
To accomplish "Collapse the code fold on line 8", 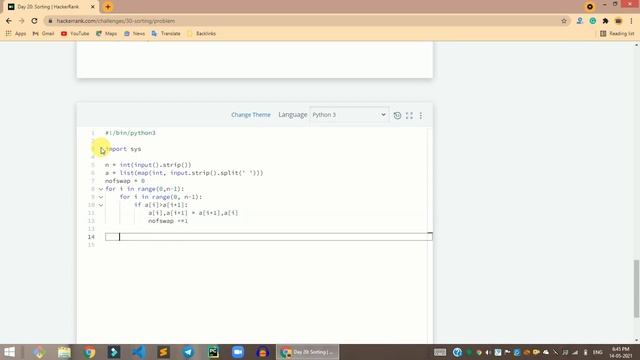I will 101,189.
